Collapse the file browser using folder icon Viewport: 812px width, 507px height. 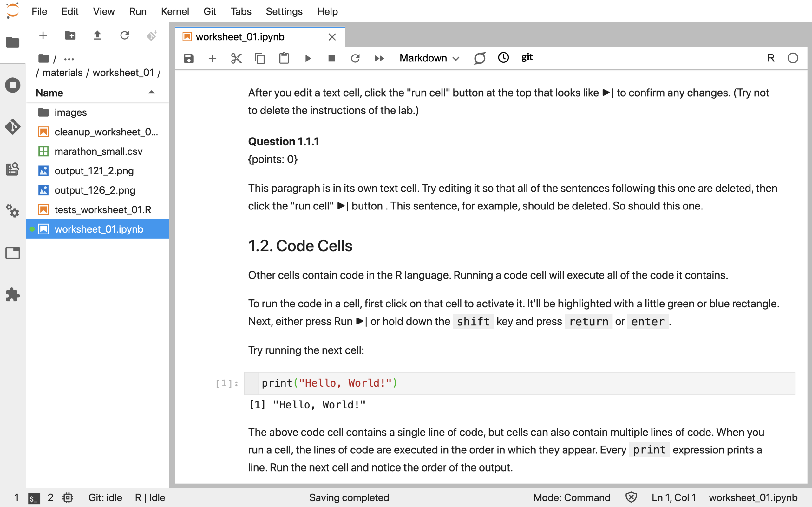point(13,42)
